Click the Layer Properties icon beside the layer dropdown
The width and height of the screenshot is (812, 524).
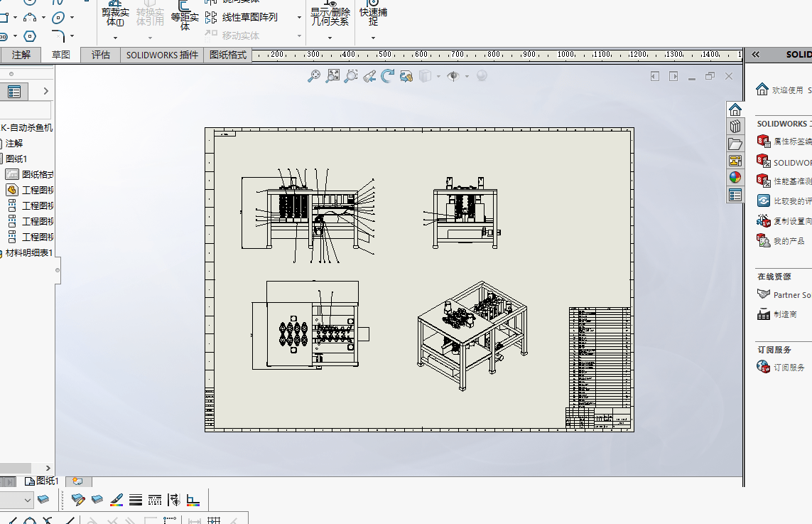(43, 499)
